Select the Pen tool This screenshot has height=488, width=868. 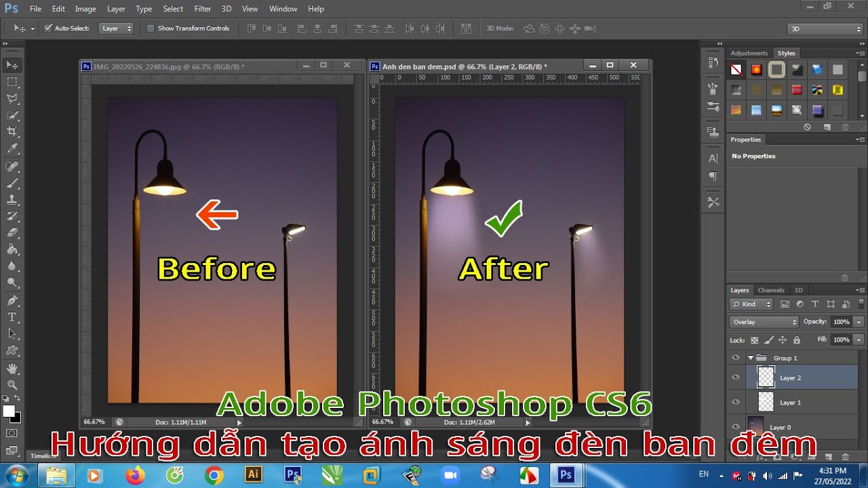(x=12, y=300)
